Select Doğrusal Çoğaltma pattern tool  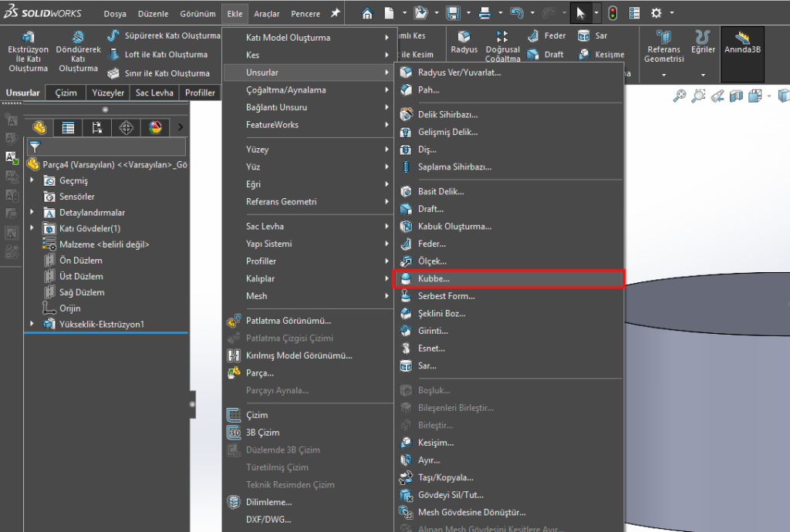(502, 48)
